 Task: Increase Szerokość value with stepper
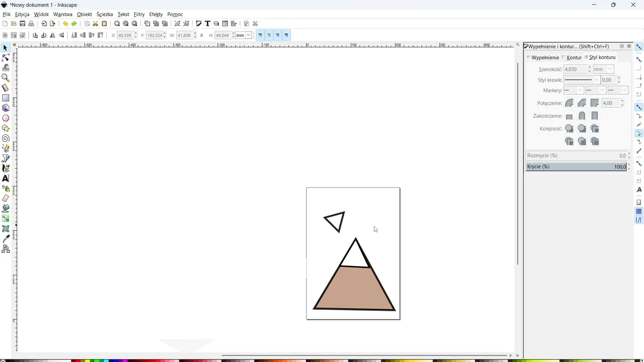pyautogui.click(x=590, y=67)
